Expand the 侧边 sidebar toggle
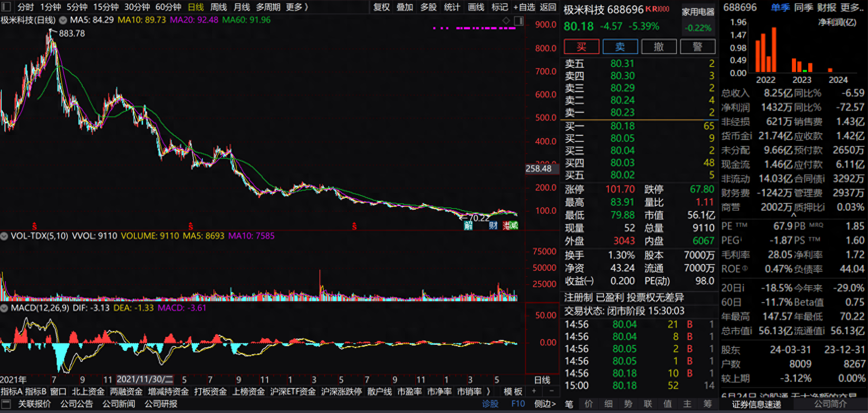 [545, 403]
